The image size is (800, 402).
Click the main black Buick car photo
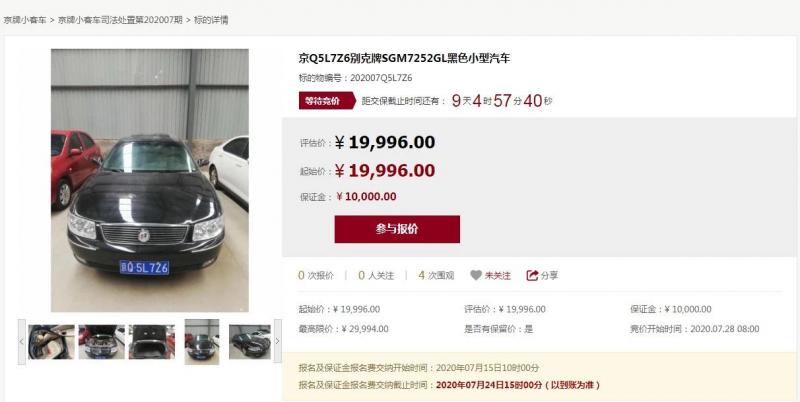[150, 180]
